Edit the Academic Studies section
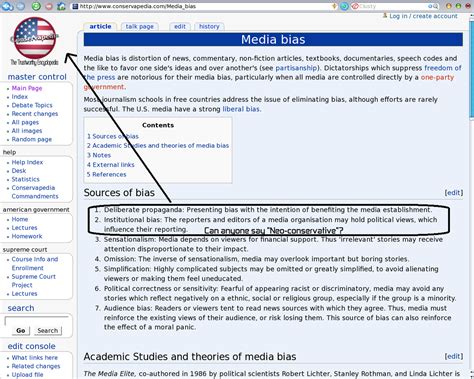474x379 pixels. pyautogui.click(x=454, y=356)
